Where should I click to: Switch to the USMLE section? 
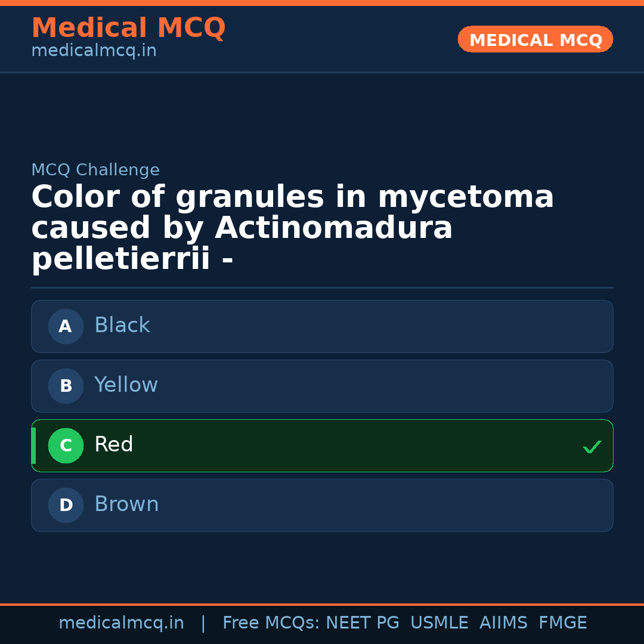pyautogui.click(x=439, y=622)
